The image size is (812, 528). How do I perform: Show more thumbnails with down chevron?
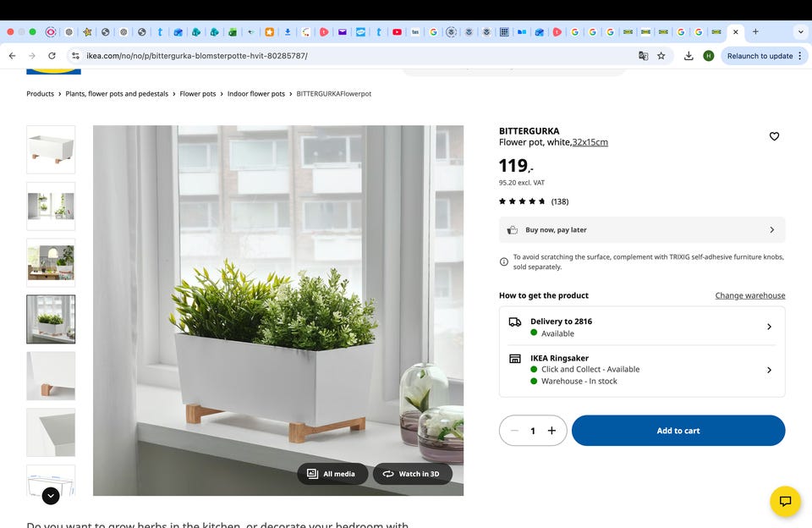coord(51,496)
